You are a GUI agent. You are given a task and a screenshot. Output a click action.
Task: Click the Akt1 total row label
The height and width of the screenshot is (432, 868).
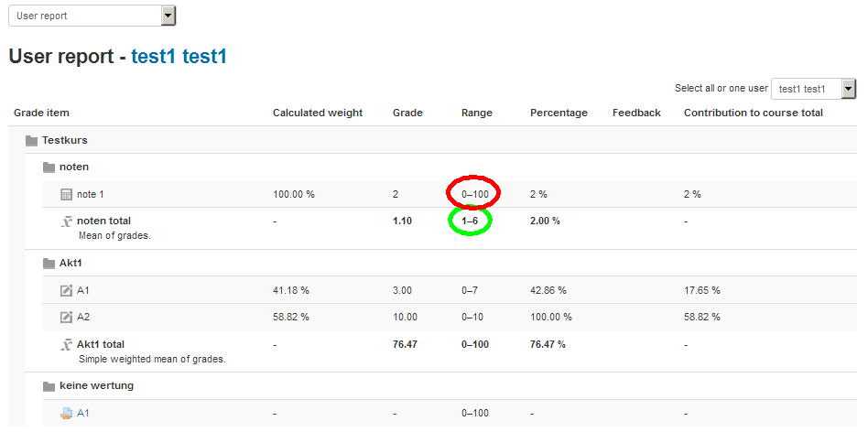pyautogui.click(x=101, y=345)
